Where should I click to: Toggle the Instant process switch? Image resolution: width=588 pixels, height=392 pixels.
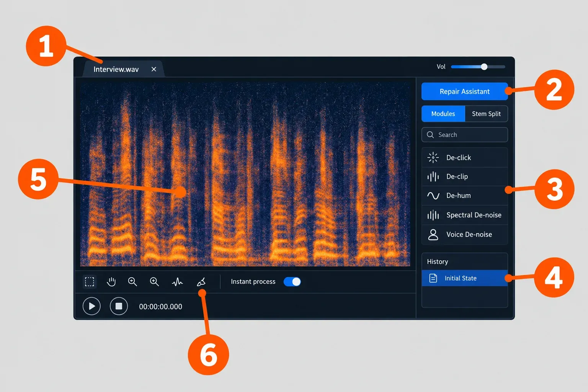pyautogui.click(x=292, y=282)
